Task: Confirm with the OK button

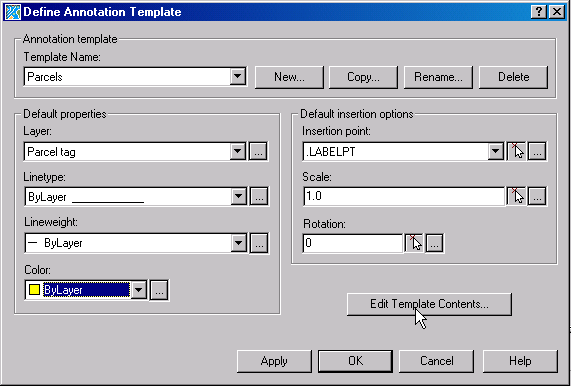Action: [x=355, y=361]
